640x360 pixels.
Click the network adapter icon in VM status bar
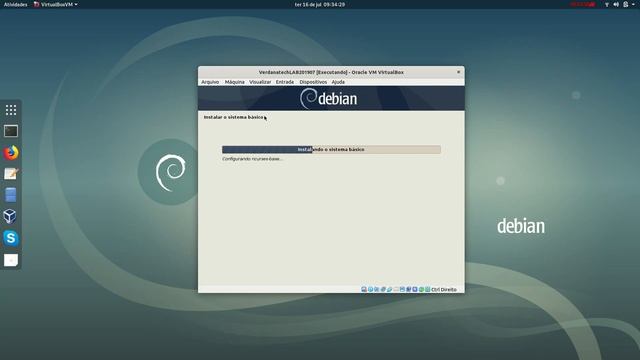pos(383,289)
